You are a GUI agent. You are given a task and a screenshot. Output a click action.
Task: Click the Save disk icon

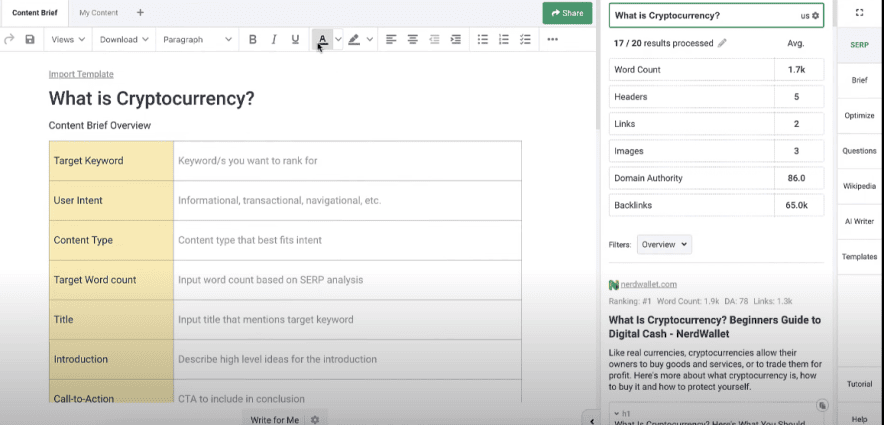pyautogui.click(x=30, y=40)
